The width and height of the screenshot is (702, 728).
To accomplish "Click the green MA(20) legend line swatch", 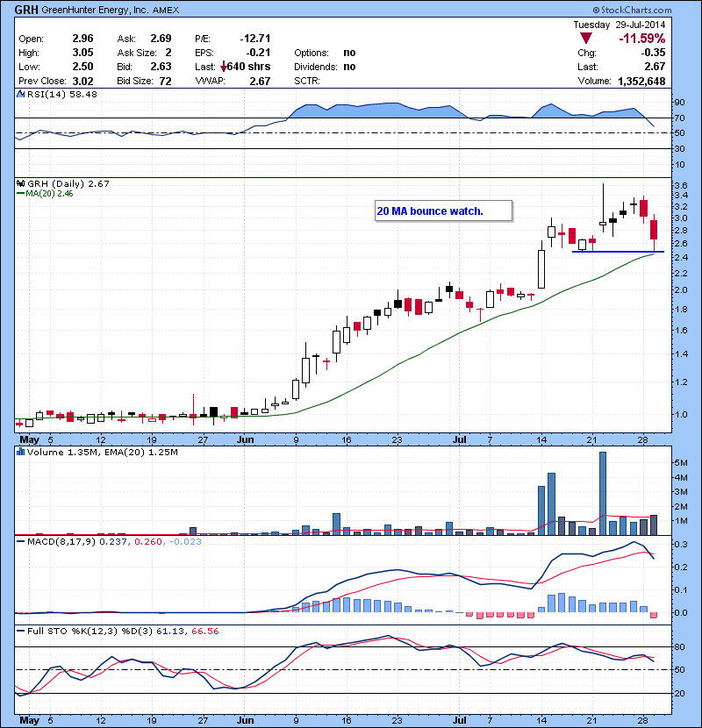I will coord(20,194).
